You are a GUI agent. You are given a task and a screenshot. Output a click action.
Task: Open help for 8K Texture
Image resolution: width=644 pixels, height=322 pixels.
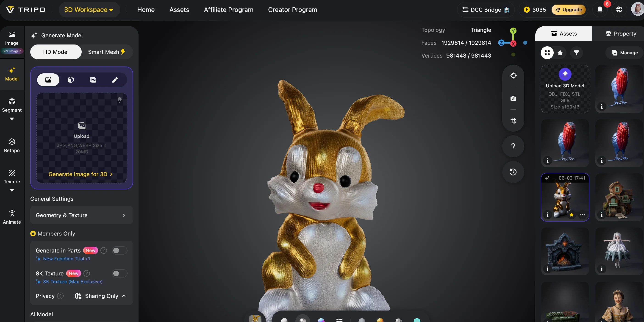click(x=86, y=274)
